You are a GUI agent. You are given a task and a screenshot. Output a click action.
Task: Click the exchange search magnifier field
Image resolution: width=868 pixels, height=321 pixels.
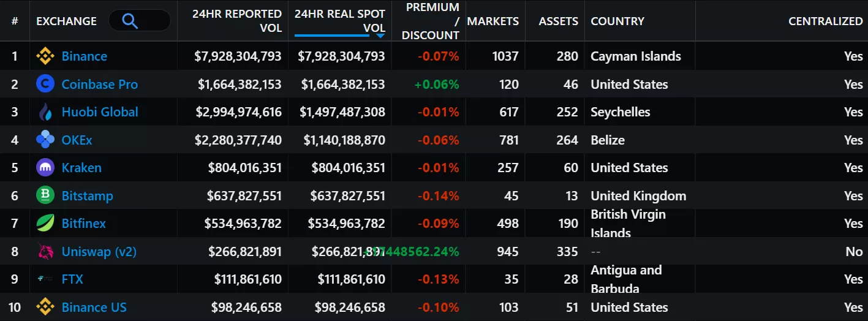point(139,21)
